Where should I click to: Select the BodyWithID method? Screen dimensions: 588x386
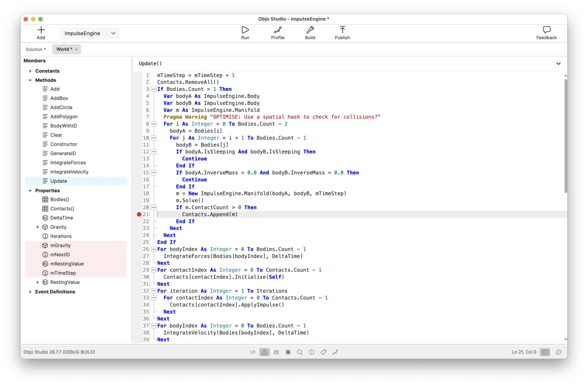point(76,126)
